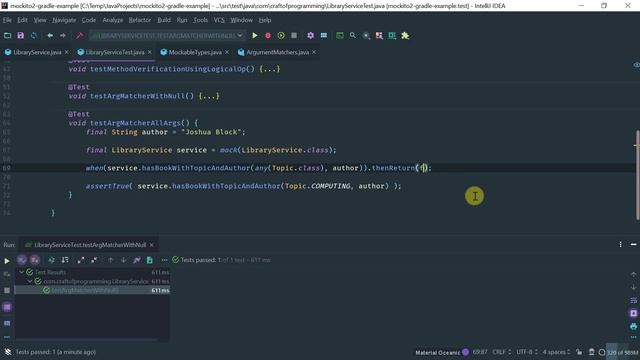Select the highlighted passed test row 611 ms

tap(92, 290)
